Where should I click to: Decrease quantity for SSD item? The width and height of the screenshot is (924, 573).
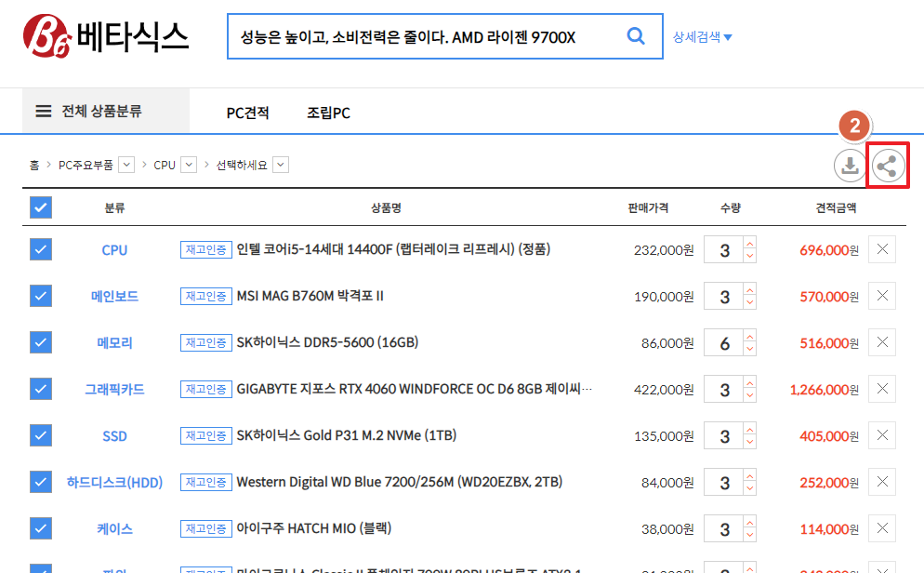coord(749,442)
